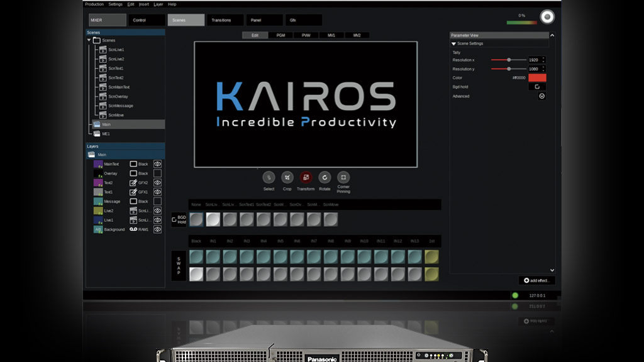The image size is (644, 362).
Task: Select the Crop tool
Action: pos(287,178)
